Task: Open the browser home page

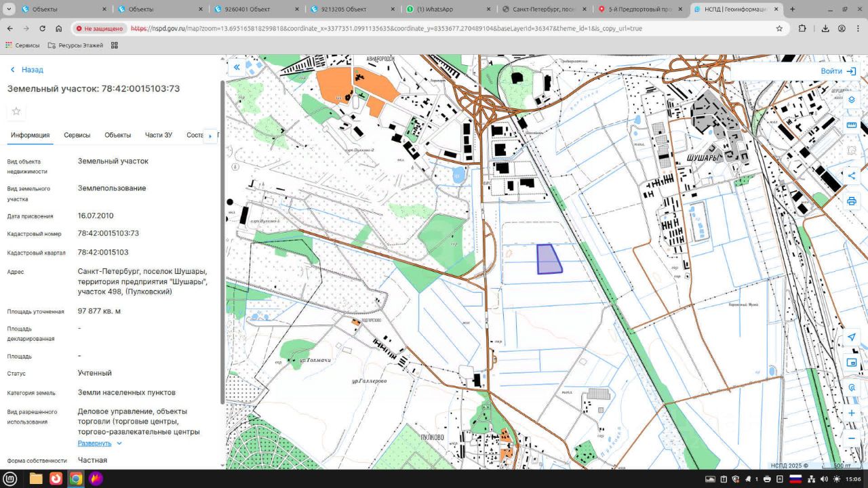Action: coord(59,28)
